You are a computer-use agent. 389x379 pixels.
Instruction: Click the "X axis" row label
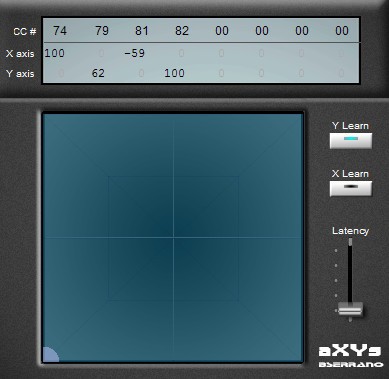coord(20,53)
